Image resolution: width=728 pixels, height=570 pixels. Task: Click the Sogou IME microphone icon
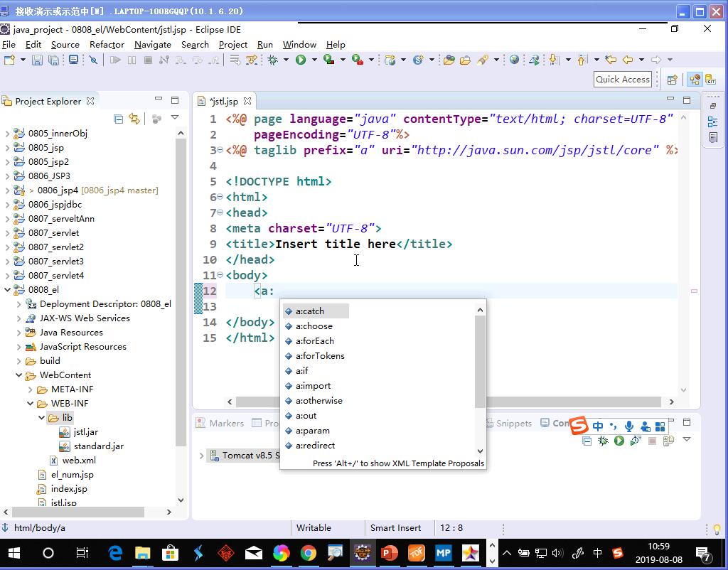pyautogui.click(x=629, y=426)
